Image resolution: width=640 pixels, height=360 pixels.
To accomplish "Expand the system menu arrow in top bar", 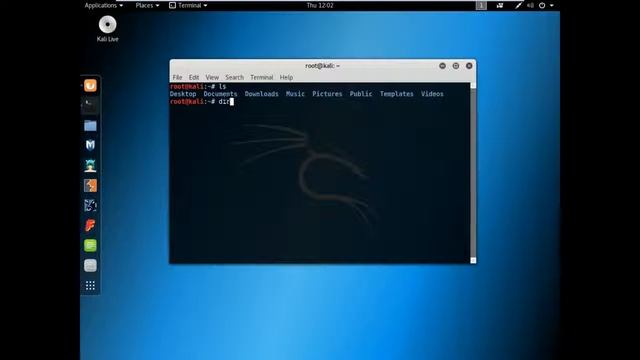I will click(x=551, y=5).
